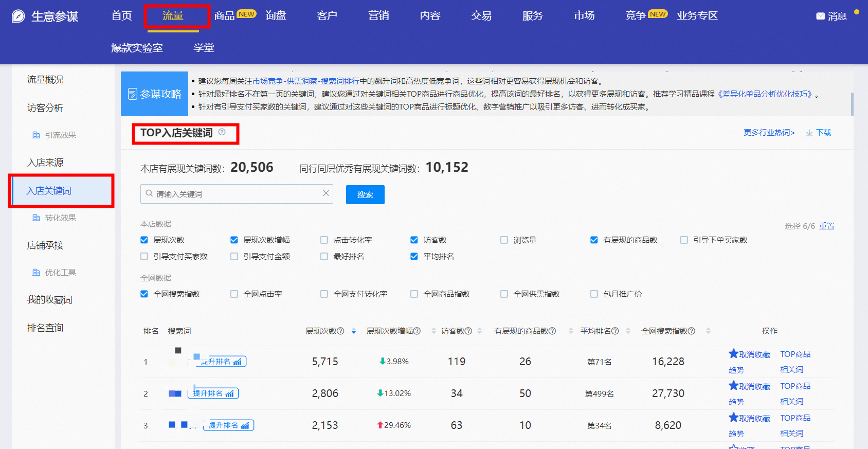Sort by 全网搜索指数 using its arrows
Viewport: 868px width, 449px height.
click(x=708, y=331)
